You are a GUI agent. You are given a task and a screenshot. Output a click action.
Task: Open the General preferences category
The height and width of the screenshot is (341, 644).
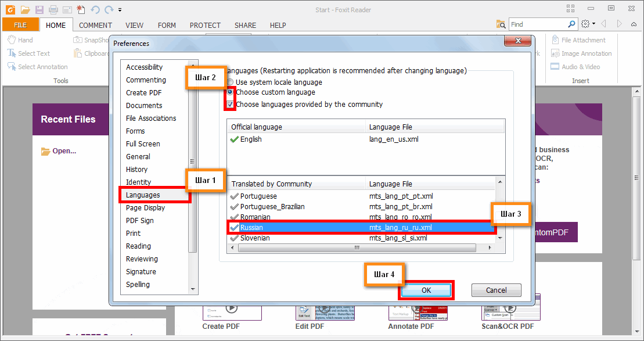138,156
